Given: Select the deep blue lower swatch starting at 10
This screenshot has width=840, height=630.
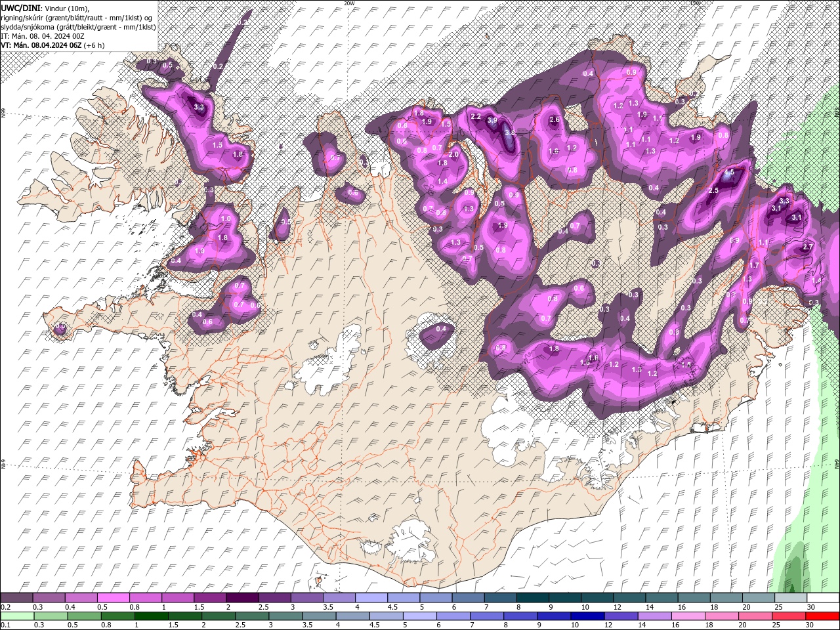Looking at the screenshot, I should (587, 616).
